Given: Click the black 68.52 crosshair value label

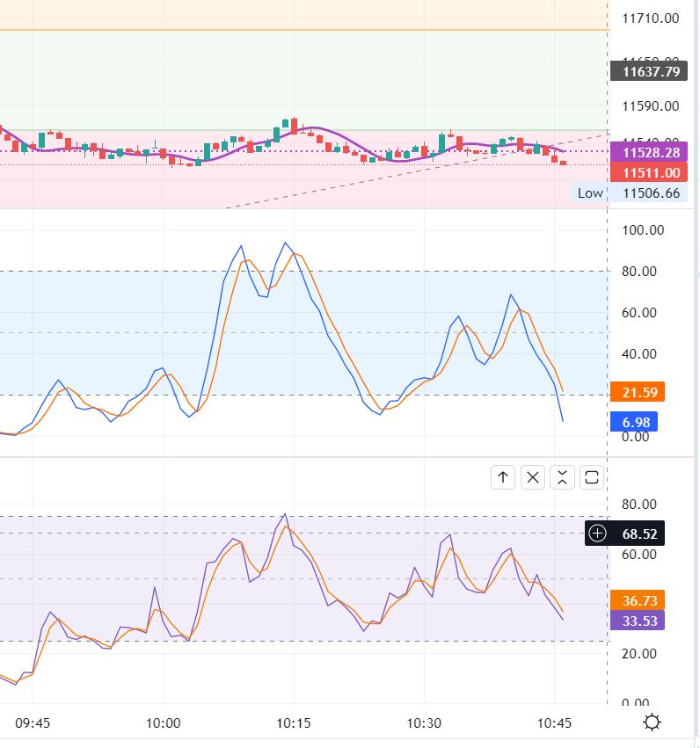Looking at the screenshot, I should 639,533.
